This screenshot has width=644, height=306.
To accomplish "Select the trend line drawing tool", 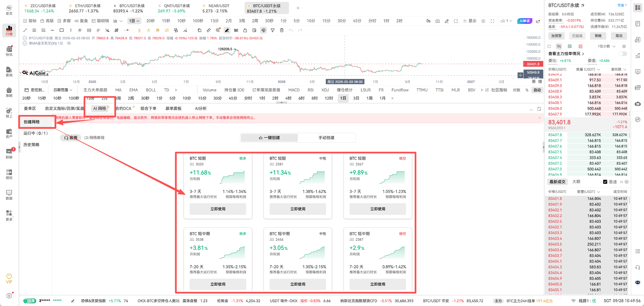I will point(25,30).
